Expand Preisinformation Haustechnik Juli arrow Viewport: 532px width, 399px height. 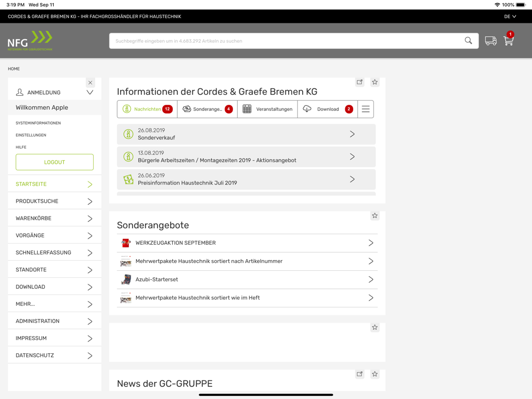(x=352, y=179)
